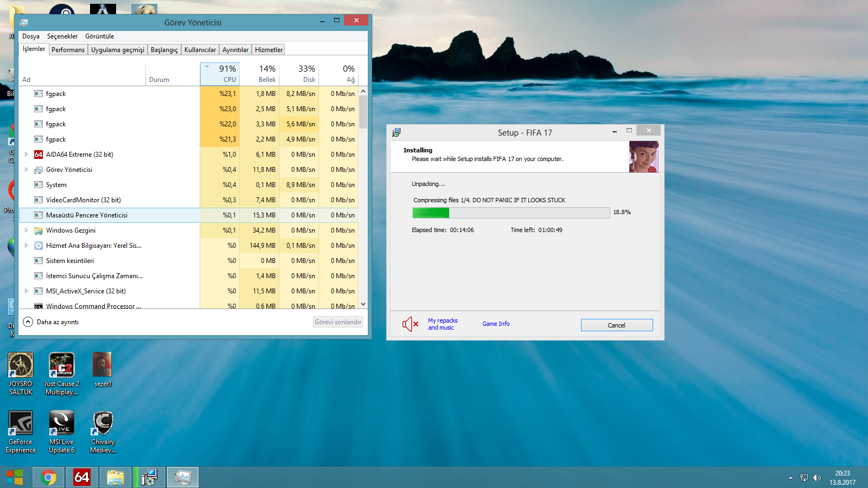Collapse details with Daha az ayrıntı
The width and height of the screenshot is (868, 488).
(52, 322)
